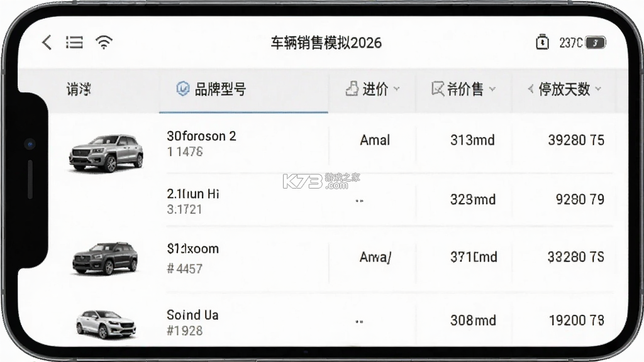Tap the 313md price value
Image resolution: width=644 pixels, height=362 pixels.
tap(472, 140)
